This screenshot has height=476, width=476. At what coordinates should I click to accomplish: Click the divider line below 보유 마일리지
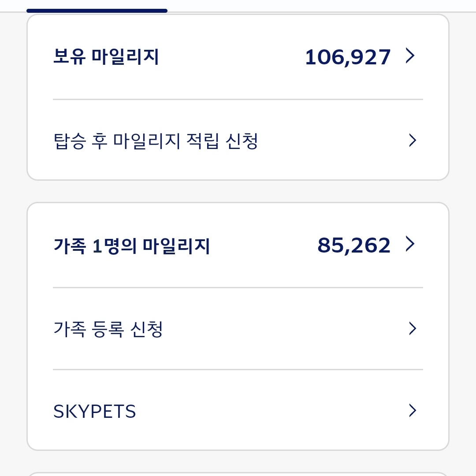pos(238,100)
